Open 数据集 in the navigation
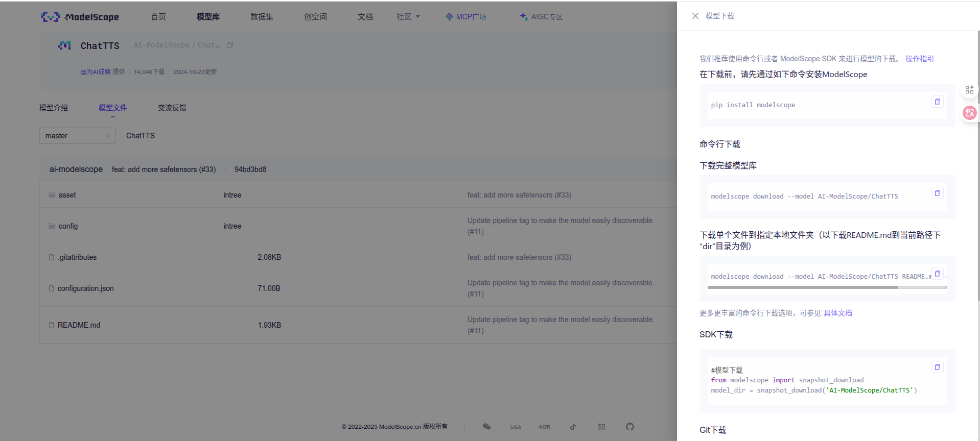Viewport: 980px width, 441px height. (262, 17)
